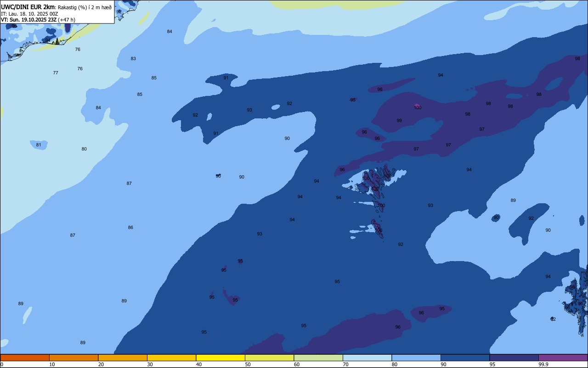Pick the 20–30 legend color segment
Image resolution: width=588 pixels, height=368 pixels.
coord(123,357)
